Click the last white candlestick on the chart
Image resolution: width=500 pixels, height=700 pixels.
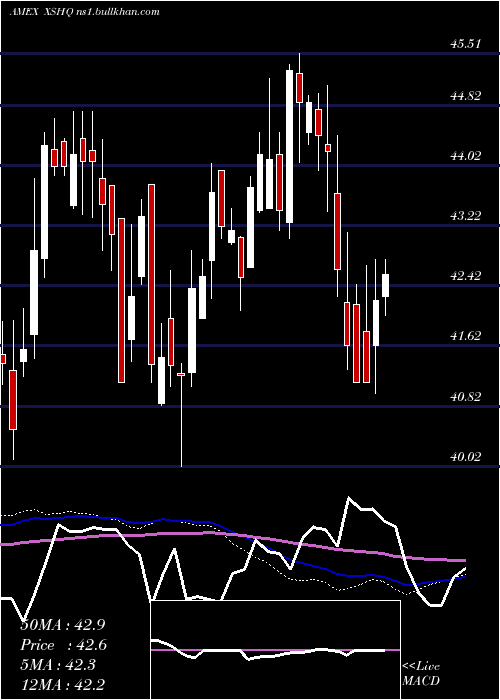point(385,285)
